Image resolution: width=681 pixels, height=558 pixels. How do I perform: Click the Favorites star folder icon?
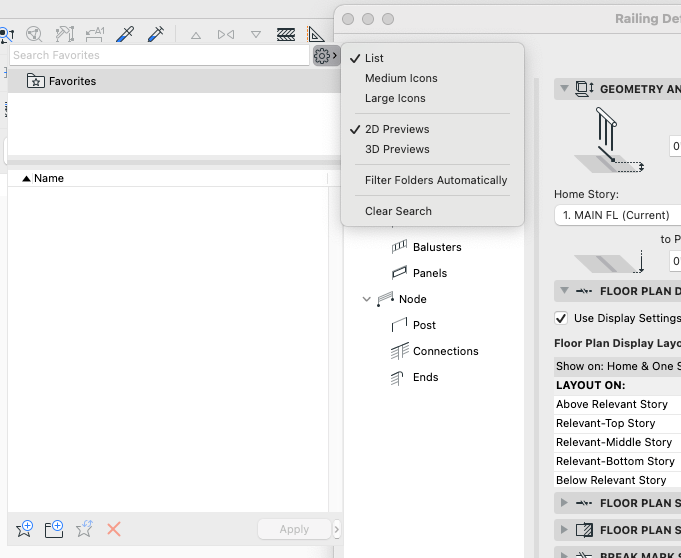click(x=36, y=81)
